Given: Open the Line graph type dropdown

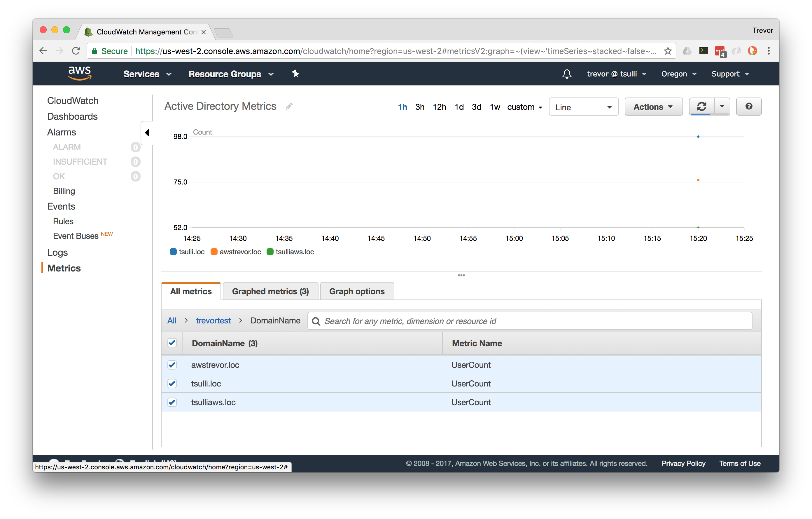Looking at the screenshot, I should tap(583, 107).
